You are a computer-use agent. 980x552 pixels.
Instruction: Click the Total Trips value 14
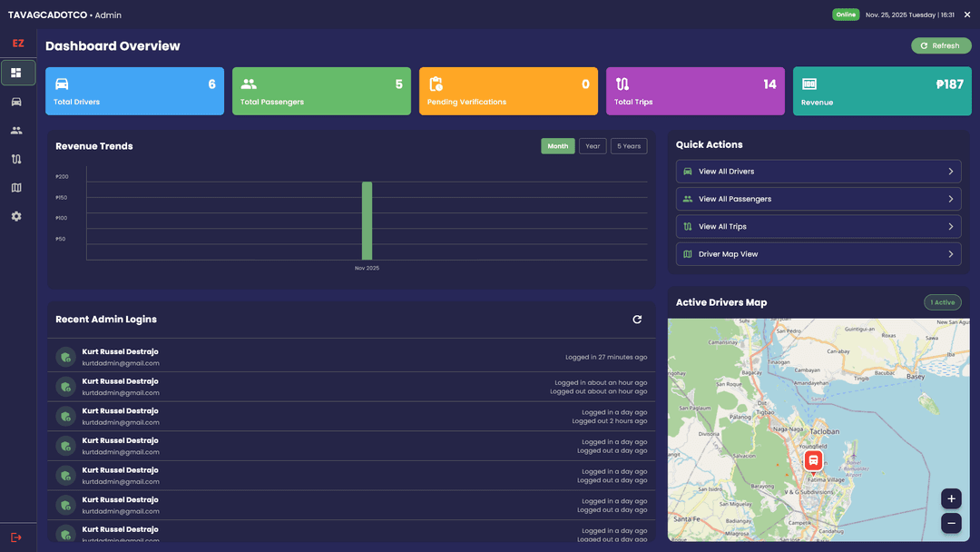[x=770, y=84]
